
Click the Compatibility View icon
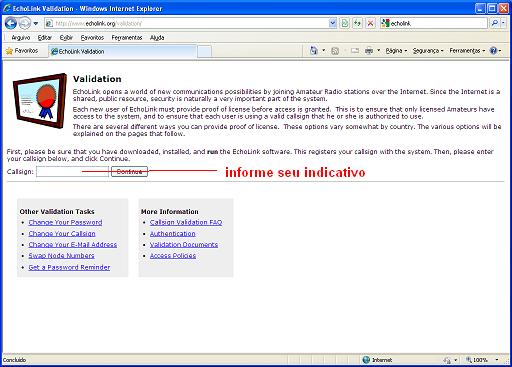[345, 23]
